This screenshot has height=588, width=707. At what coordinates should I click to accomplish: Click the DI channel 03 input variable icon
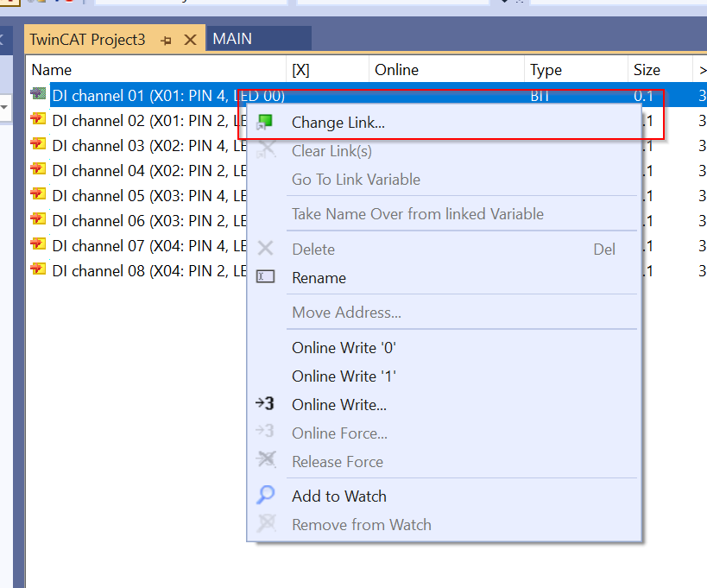pos(38,144)
